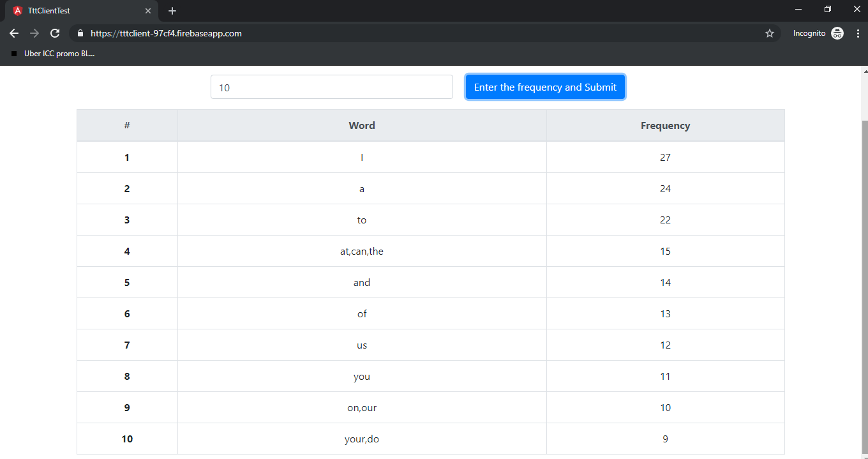The width and height of the screenshot is (868, 459).
Task: Click the address bar URL
Action: [166, 33]
